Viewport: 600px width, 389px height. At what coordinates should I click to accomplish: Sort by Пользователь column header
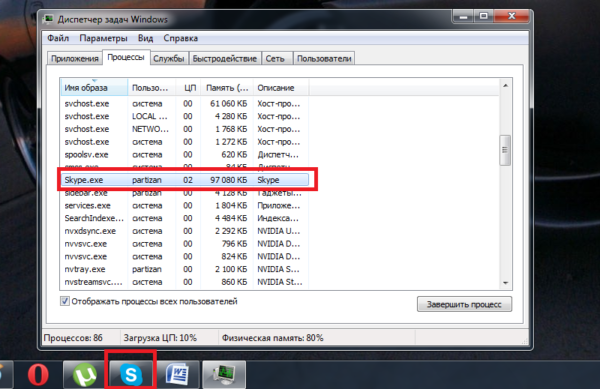[x=152, y=88]
